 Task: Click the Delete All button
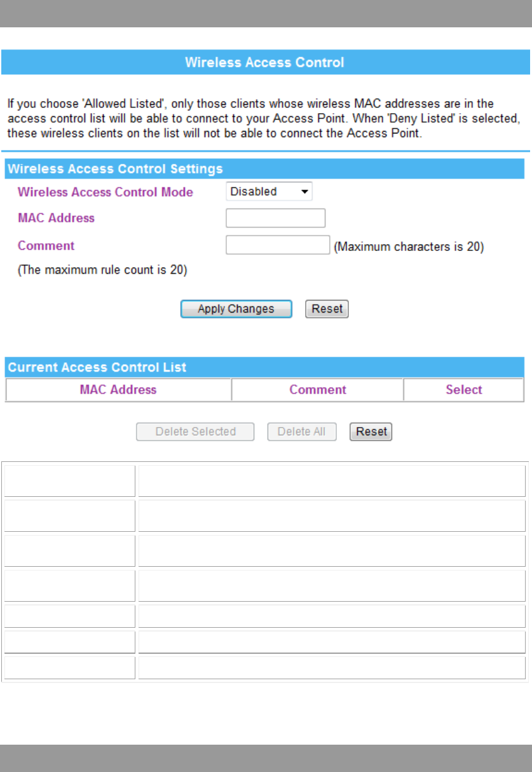click(x=302, y=431)
